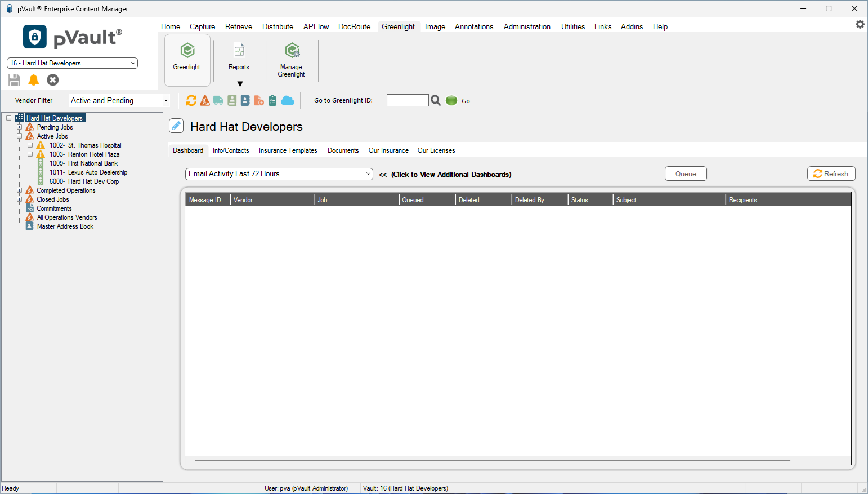
Task: Click the orange refresh arrows toolbar icon
Action: (x=191, y=100)
